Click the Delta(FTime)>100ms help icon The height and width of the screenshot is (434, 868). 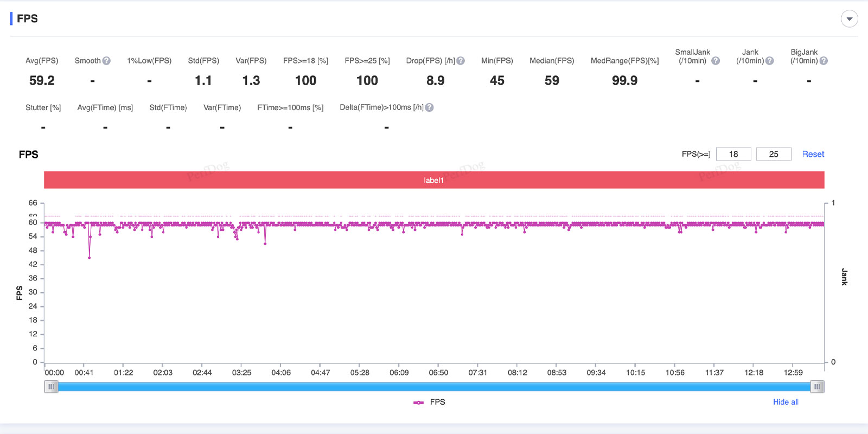tap(429, 107)
